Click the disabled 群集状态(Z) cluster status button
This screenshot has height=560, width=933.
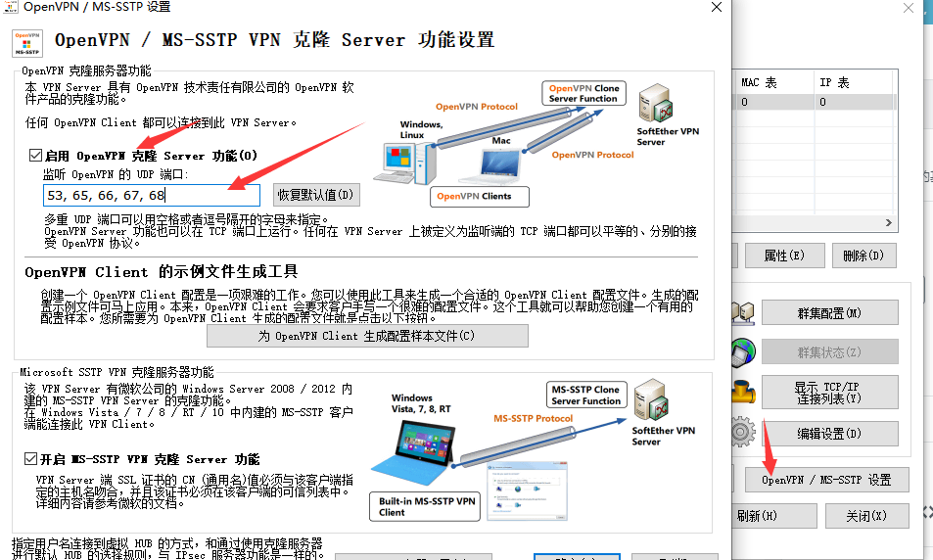829,351
